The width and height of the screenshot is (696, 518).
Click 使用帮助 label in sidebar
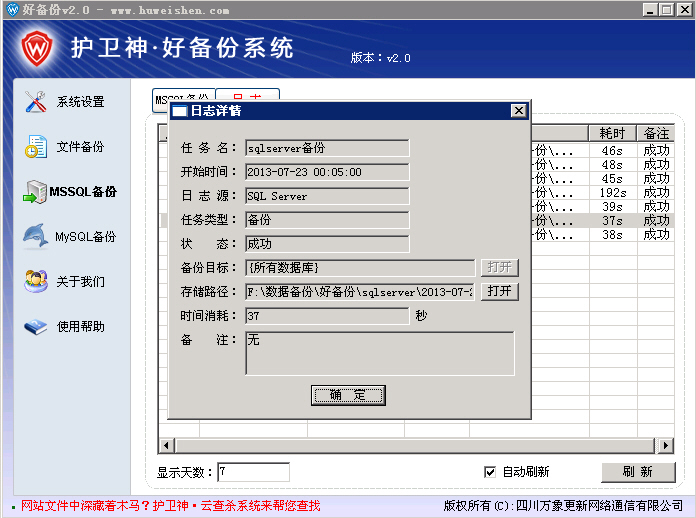click(80, 327)
